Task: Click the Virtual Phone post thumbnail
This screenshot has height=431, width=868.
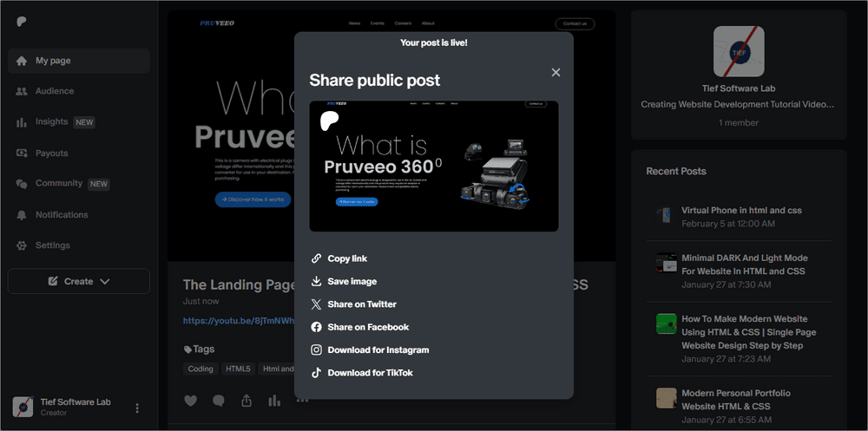Action: [667, 216]
